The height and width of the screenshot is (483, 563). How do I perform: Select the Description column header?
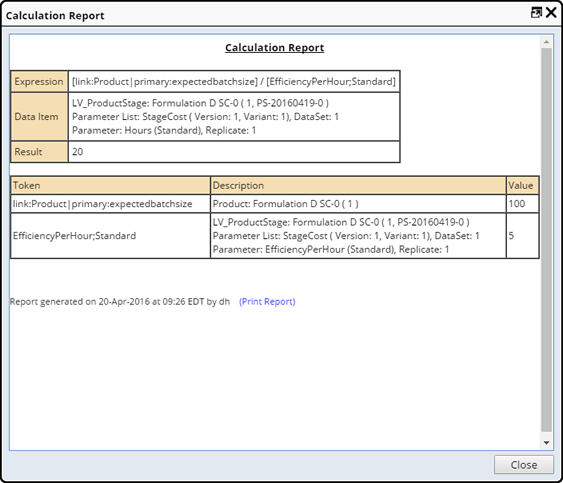click(358, 185)
